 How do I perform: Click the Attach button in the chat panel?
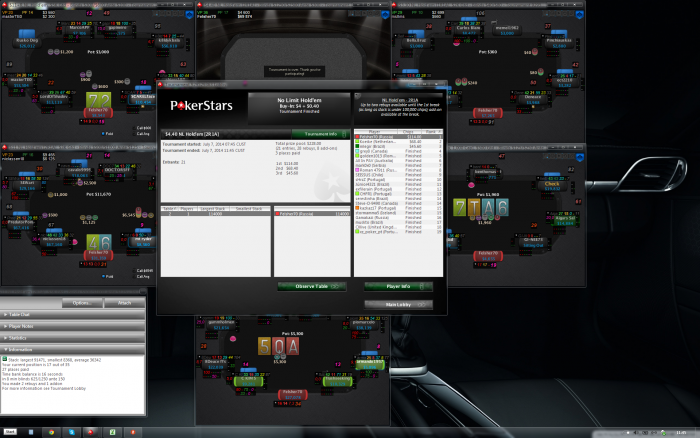124,303
